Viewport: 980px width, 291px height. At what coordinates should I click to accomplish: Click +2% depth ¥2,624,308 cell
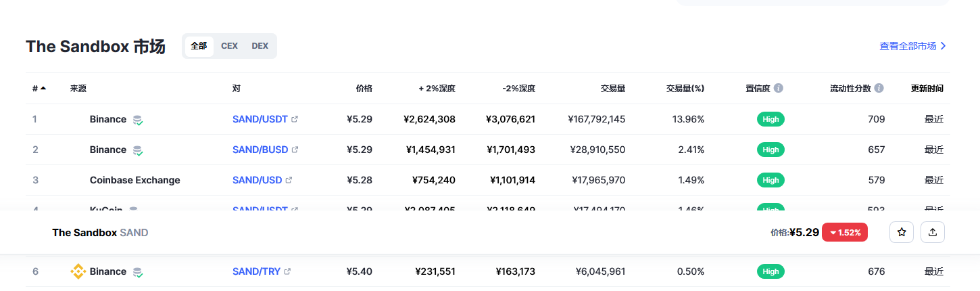click(429, 119)
